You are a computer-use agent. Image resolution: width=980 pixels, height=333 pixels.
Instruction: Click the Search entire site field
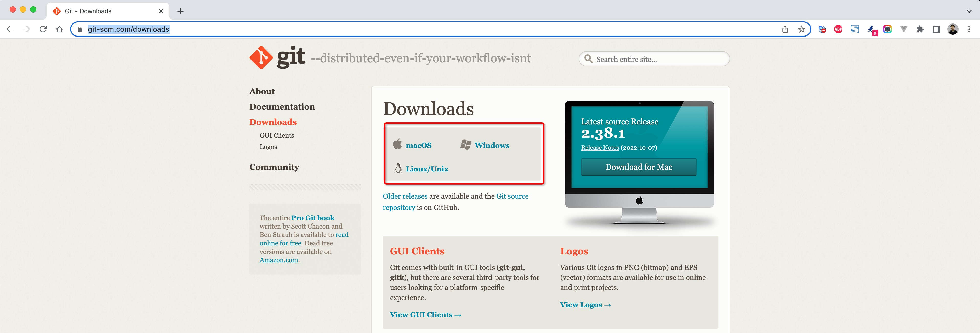coord(654,59)
